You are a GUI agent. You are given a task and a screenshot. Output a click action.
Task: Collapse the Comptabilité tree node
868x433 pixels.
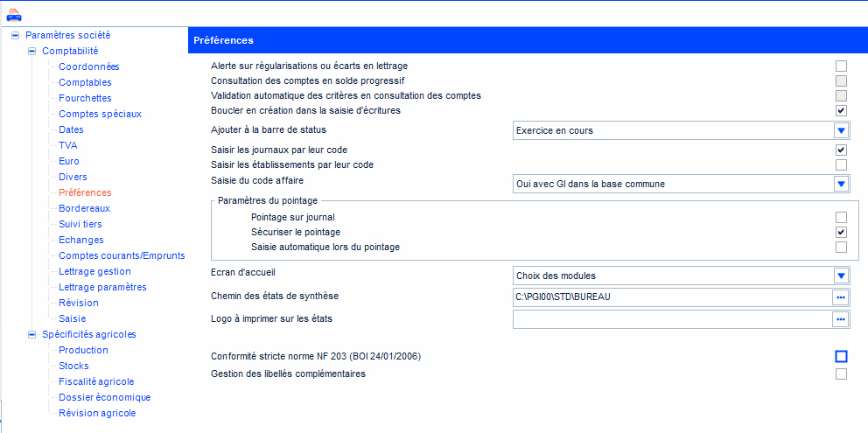coord(31,51)
